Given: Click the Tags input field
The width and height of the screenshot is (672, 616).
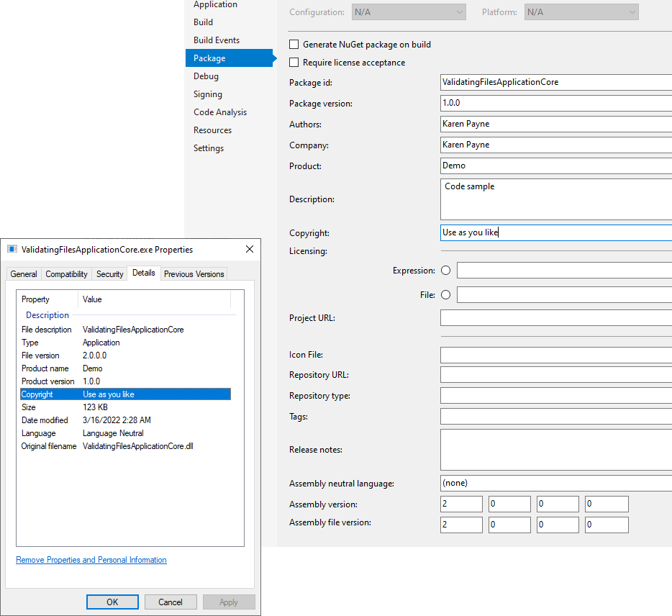Looking at the screenshot, I should click(556, 417).
